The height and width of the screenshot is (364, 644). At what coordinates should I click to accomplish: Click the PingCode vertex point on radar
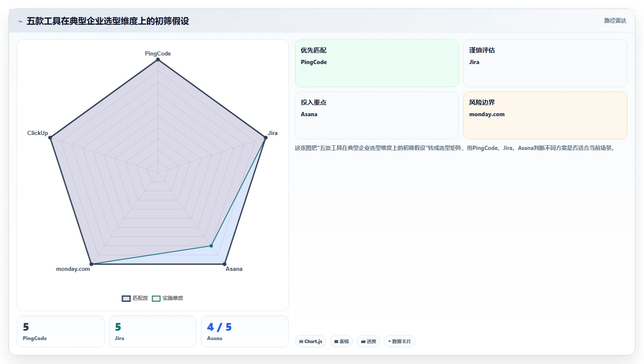tap(158, 60)
